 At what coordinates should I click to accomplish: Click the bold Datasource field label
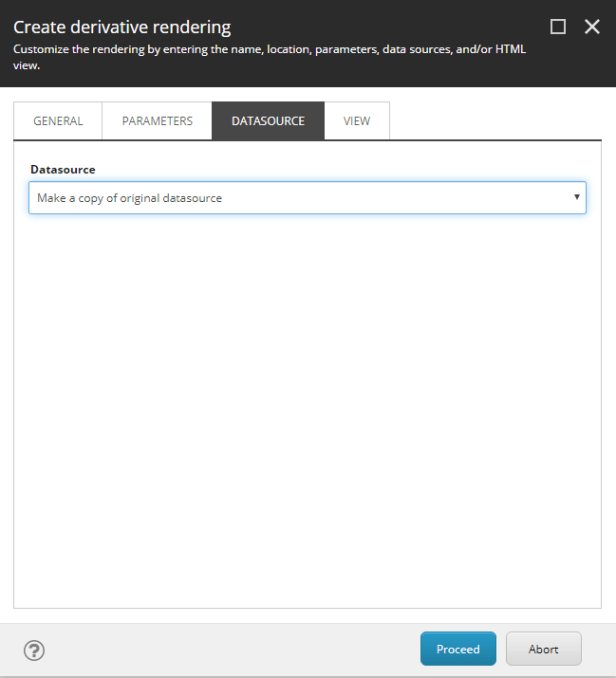(63, 170)
